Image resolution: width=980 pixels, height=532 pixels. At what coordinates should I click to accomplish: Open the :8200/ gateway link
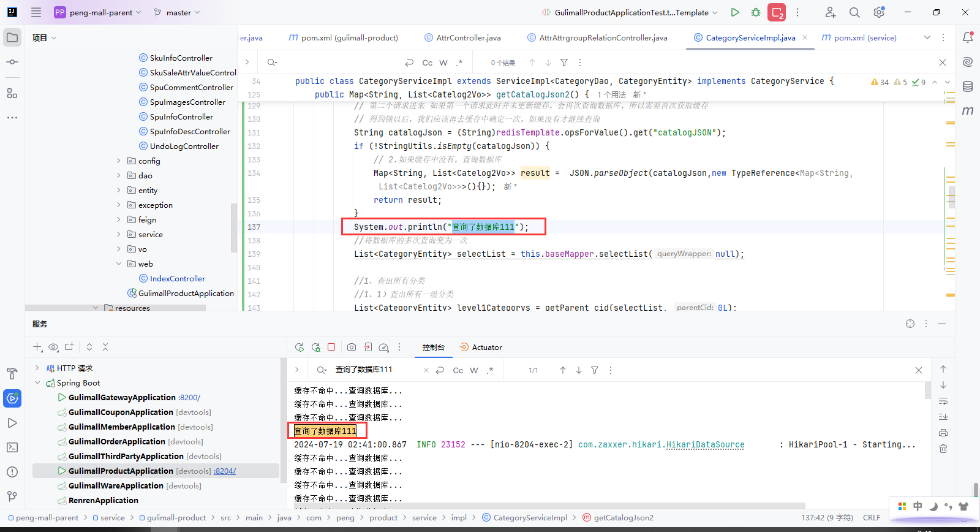pyautogui.click(x=189, y=397)
